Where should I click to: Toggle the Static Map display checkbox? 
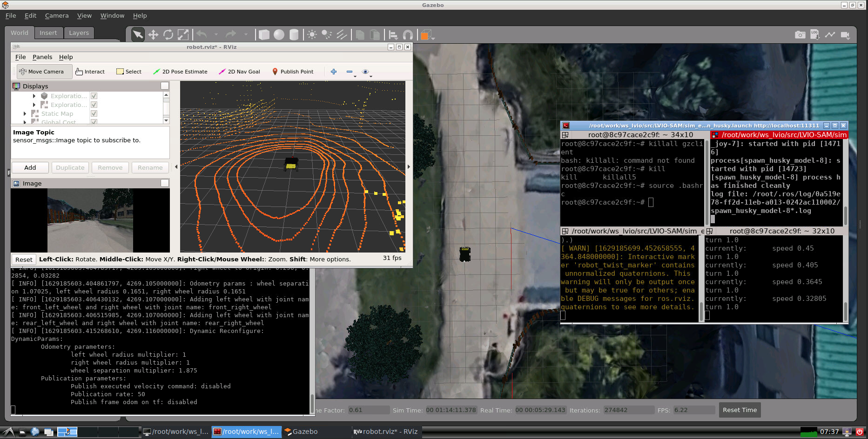(94, 113)
